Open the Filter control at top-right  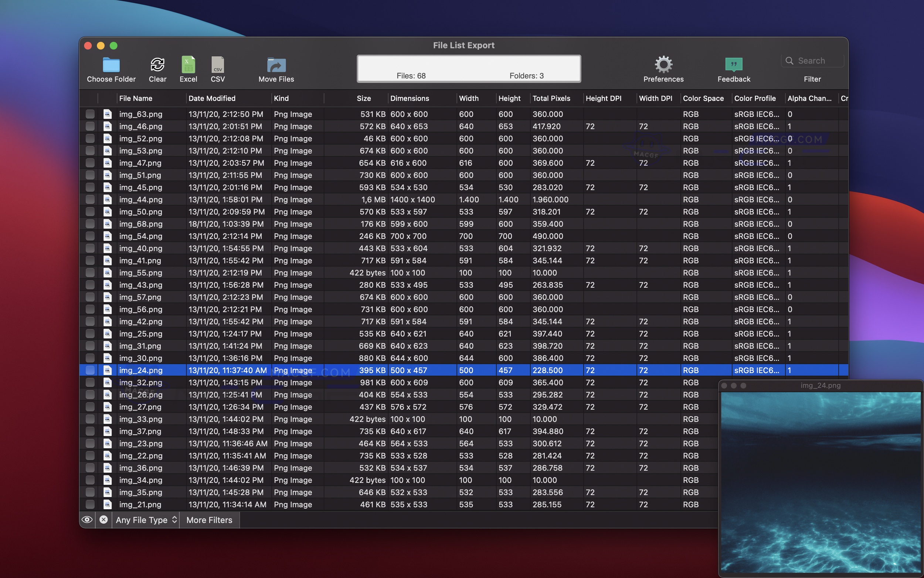coord(812,79)
